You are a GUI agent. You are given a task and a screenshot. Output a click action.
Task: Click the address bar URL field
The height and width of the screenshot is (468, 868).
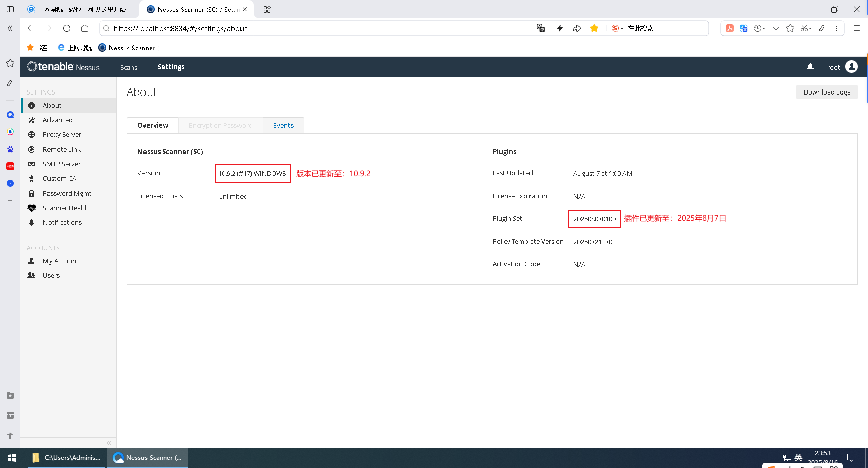318,29
